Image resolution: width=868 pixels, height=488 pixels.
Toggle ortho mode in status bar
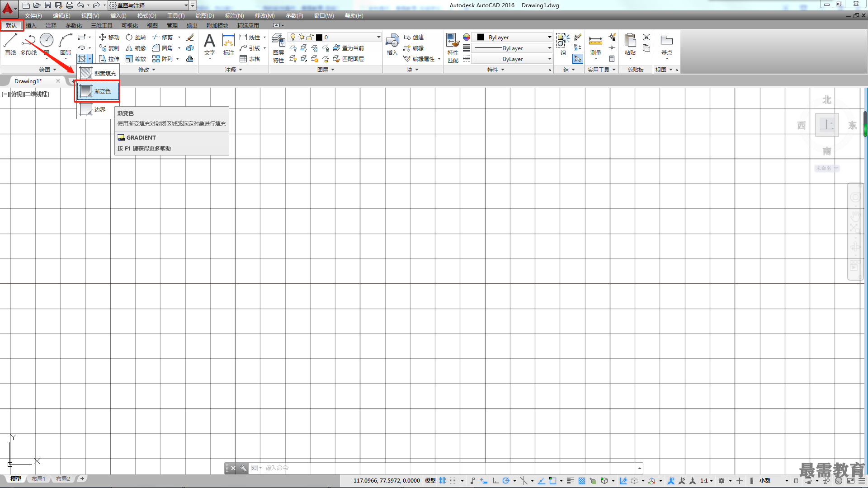click(x=495, y=481)
